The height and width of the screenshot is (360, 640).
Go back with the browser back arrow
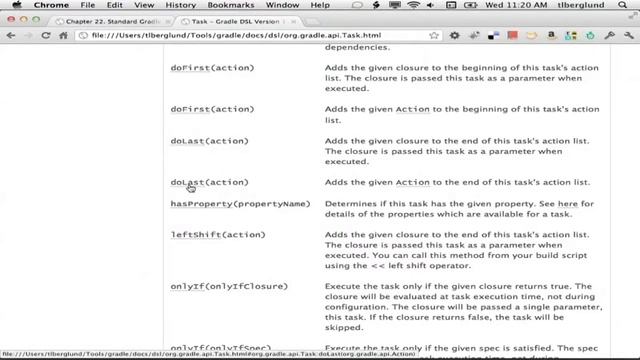click(x=11, y=36)
